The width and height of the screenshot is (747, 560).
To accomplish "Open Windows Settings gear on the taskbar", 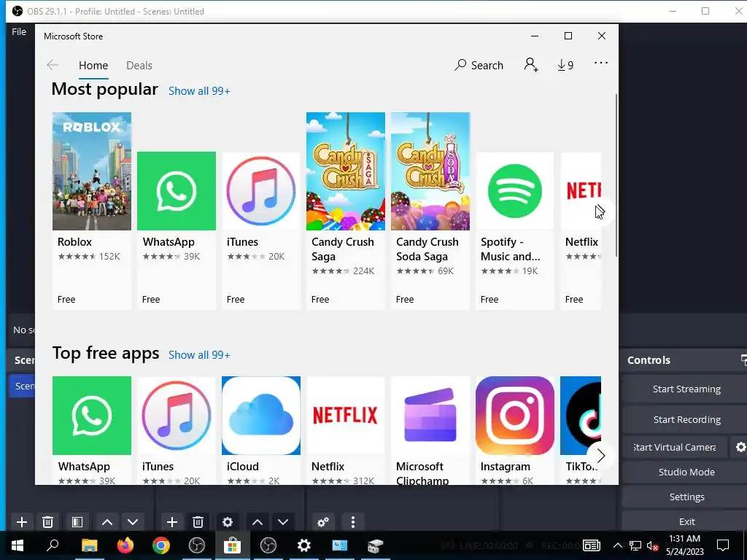I will (304, 545).
